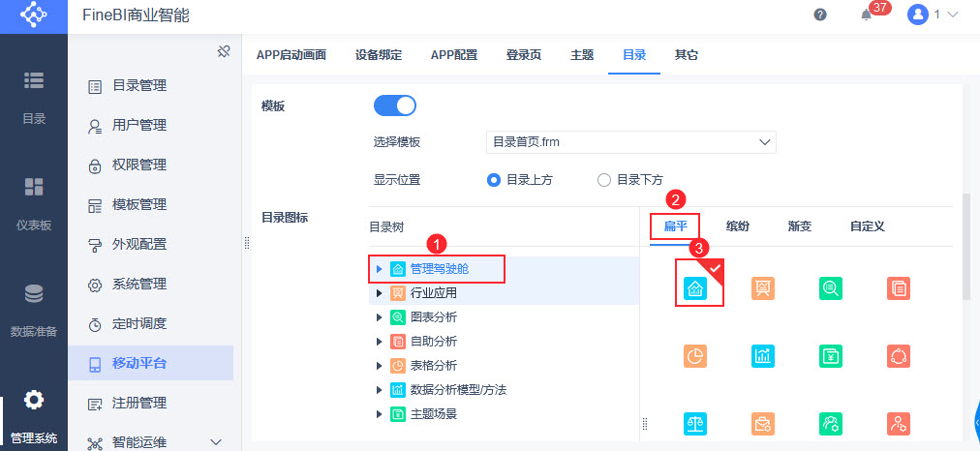Viewport: 980px width, 451px height.
Task: Select the 目录下方 radio button
Action: pyautogui.click(x=604, y=179)
